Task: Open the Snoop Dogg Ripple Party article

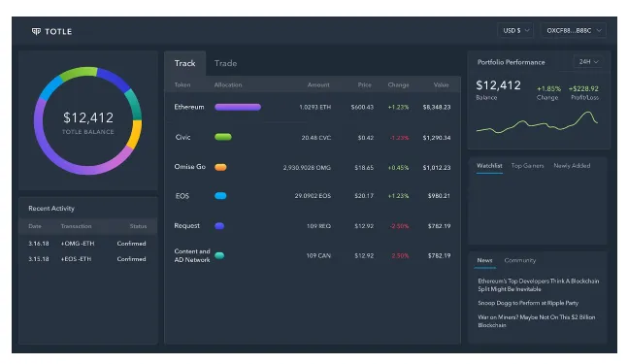Action: coord(528,303)
